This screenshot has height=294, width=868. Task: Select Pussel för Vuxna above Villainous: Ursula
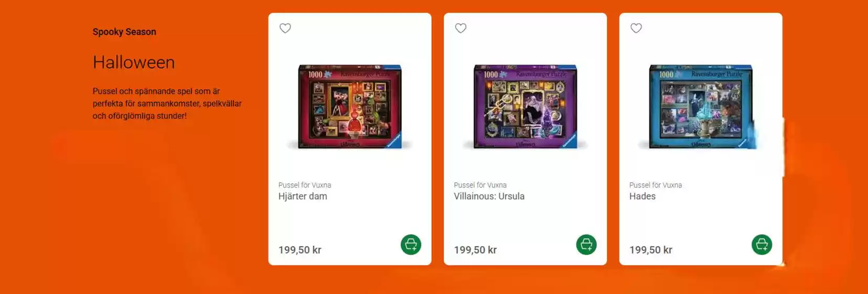tap(480, 185)
